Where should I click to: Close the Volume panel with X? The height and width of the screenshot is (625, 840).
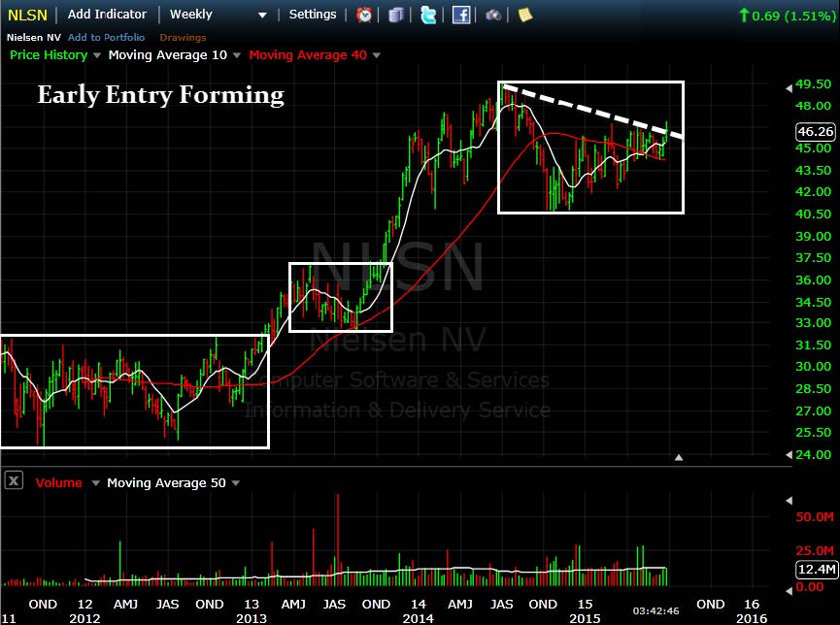pos(14,480)
